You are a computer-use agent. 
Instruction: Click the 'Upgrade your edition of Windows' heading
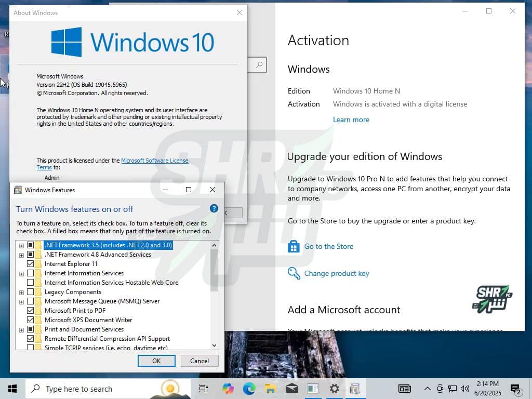click(x=365, y=156)
